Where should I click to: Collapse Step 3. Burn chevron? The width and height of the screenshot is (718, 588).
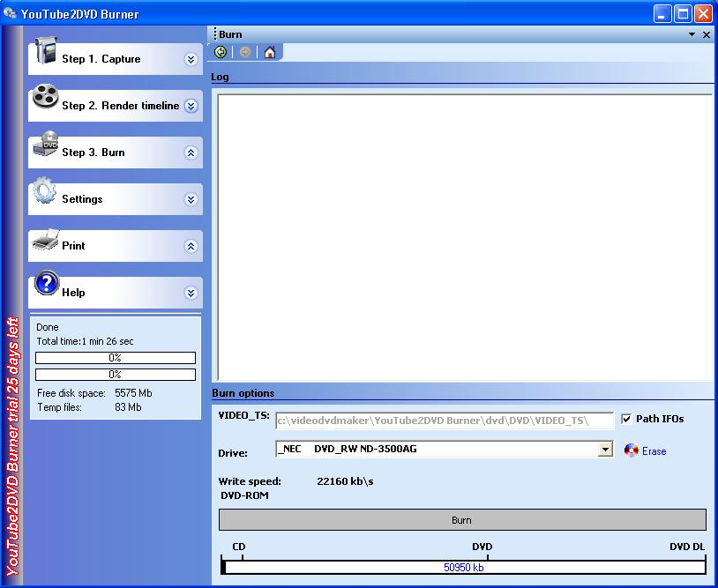(191, 153)
